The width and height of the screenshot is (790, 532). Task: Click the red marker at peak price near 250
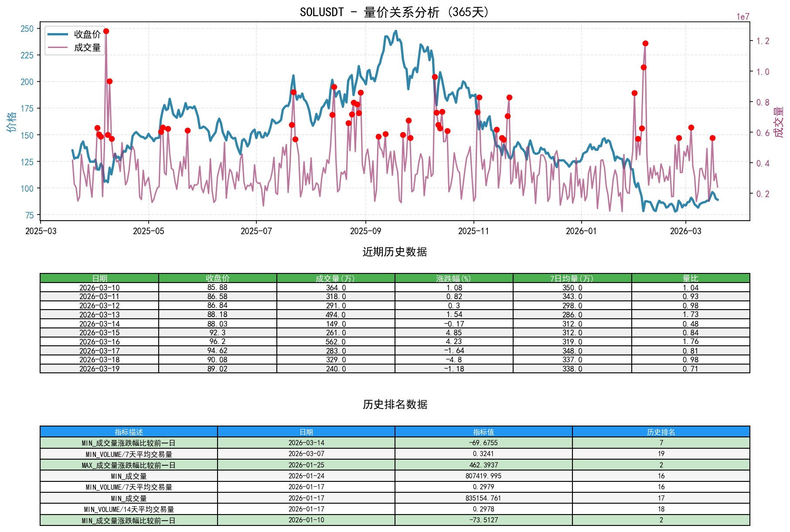pyautogui.click(x=106, y=31)
